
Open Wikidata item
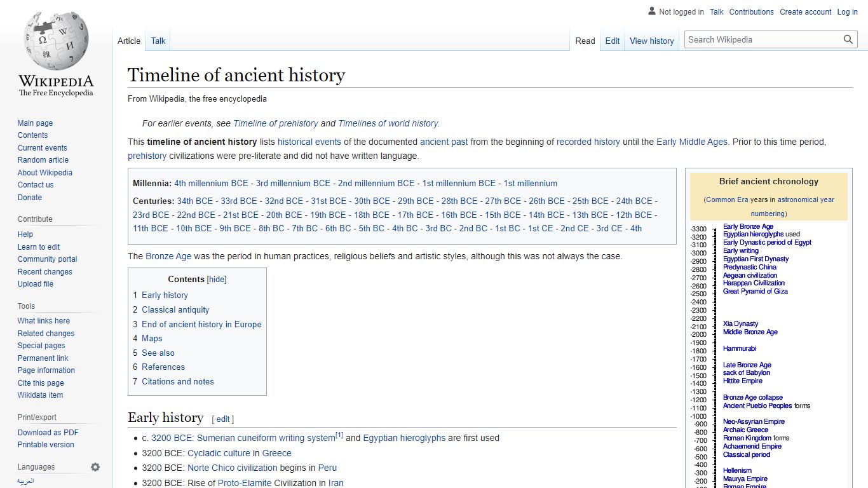pyautogui.click(x=40, y=395)
